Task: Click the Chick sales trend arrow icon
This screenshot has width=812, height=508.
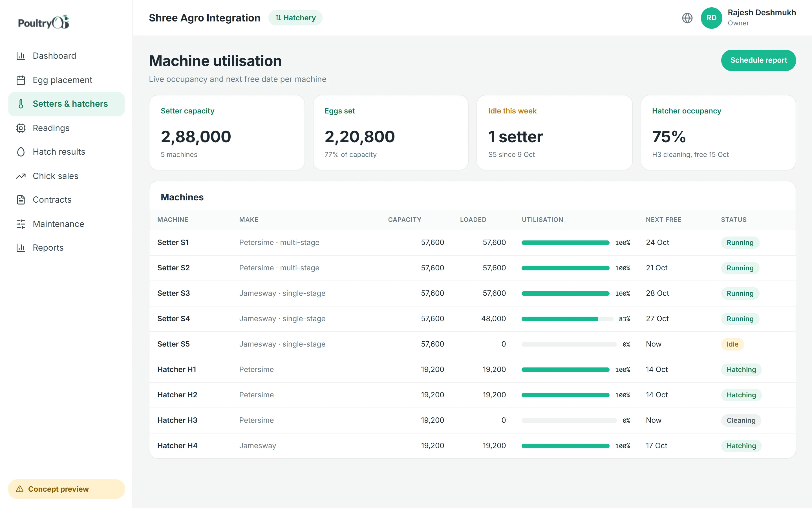Action: coord(21,176)
